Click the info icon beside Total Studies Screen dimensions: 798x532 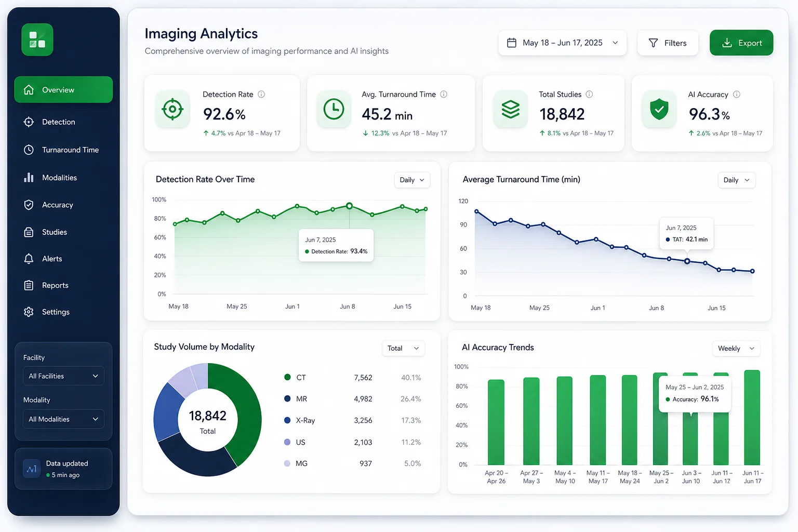coord(589,94)
